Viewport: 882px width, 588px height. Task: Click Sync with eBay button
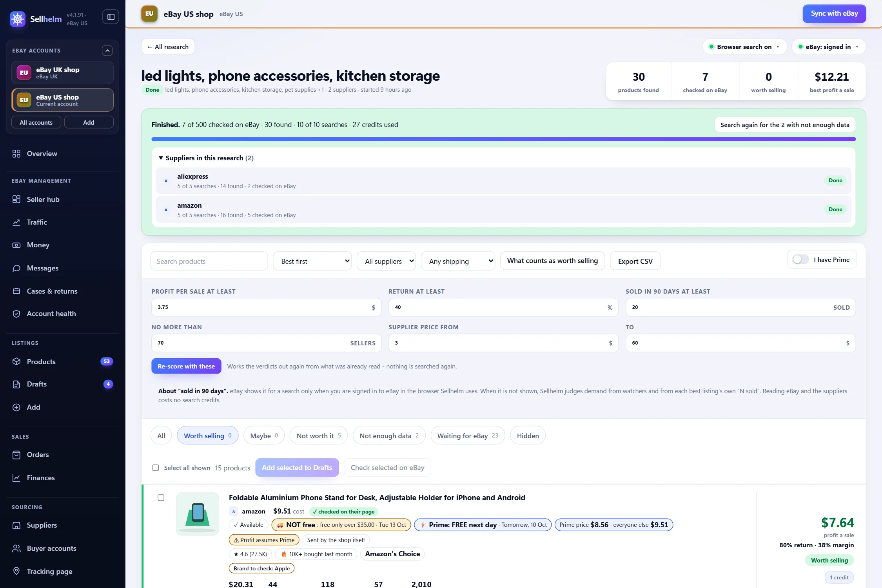pyautogui.click(x=834, y=14)
